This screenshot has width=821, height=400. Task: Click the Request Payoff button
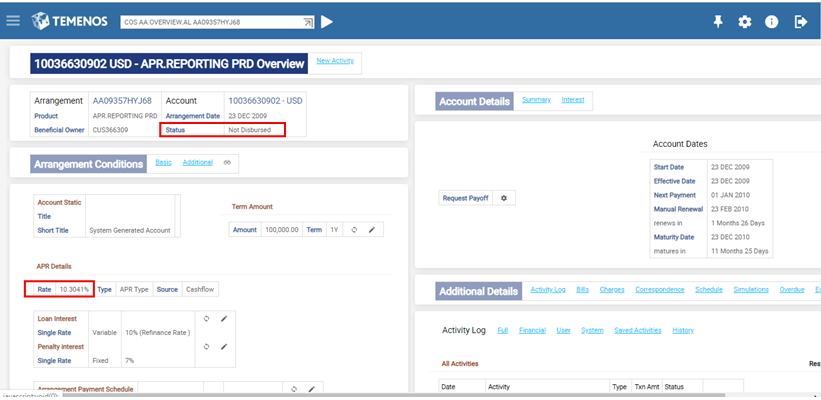(x=465, y=198)
